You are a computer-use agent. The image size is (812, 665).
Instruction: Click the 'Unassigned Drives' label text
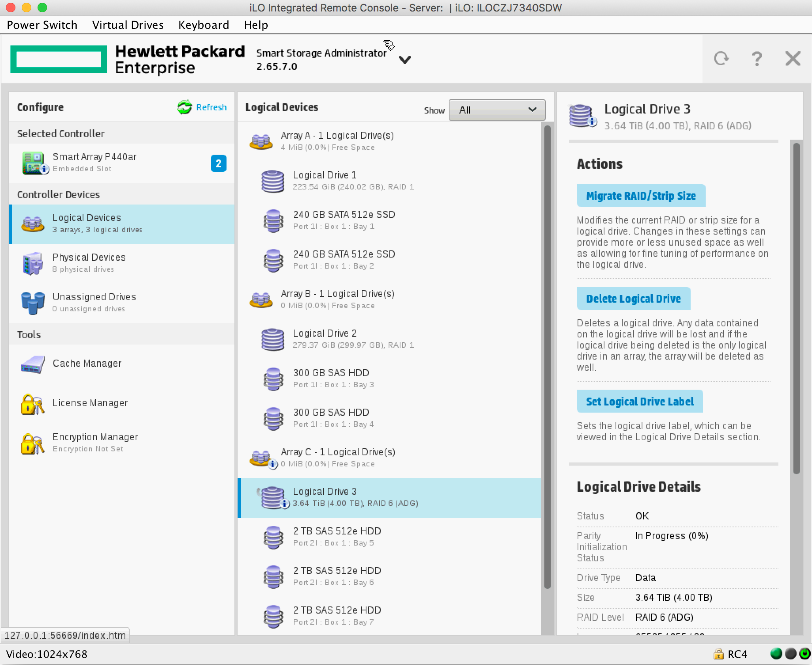(x=94, y=297)
